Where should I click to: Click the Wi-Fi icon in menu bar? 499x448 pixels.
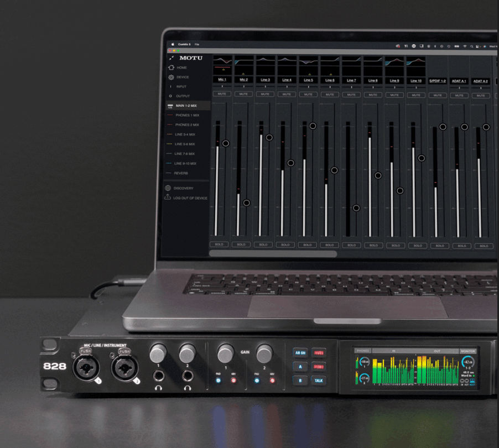pyautogui.click(x=465, y=46)
